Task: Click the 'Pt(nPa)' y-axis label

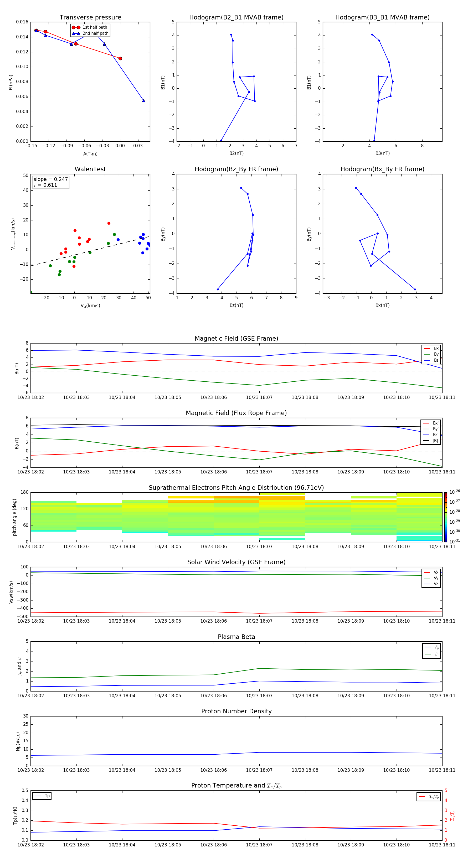Action: pos(11,82)
